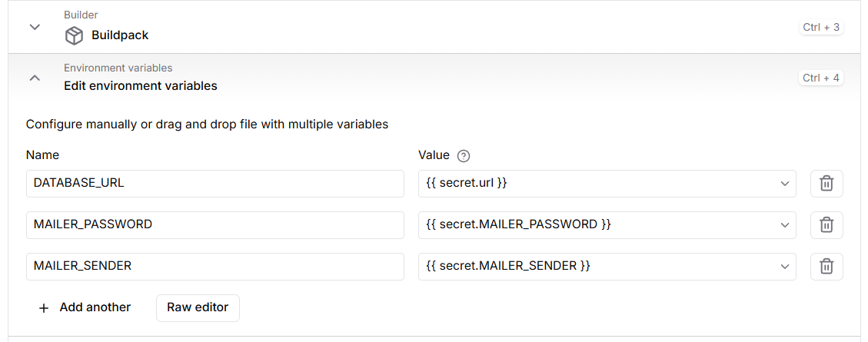
Task: Click the DATABASE_URL name field
Action: click(215, 184)
